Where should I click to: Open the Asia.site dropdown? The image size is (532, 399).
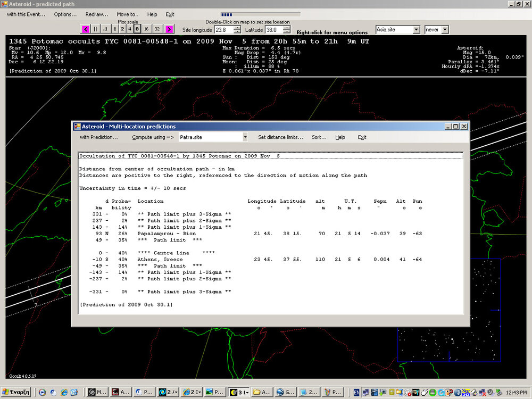click(x=417, y=30)
